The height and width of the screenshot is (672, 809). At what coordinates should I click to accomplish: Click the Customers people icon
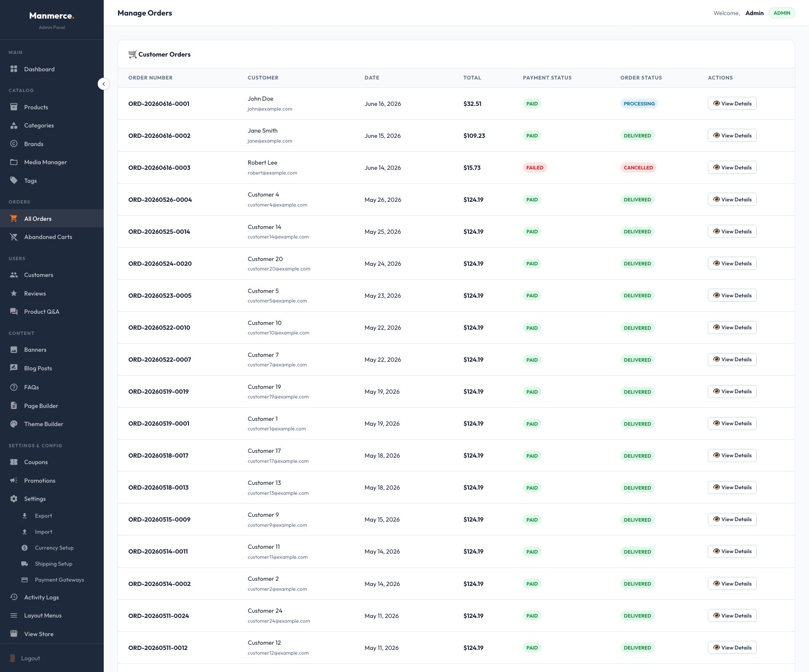pyautogui.click(x=14, y=275)
